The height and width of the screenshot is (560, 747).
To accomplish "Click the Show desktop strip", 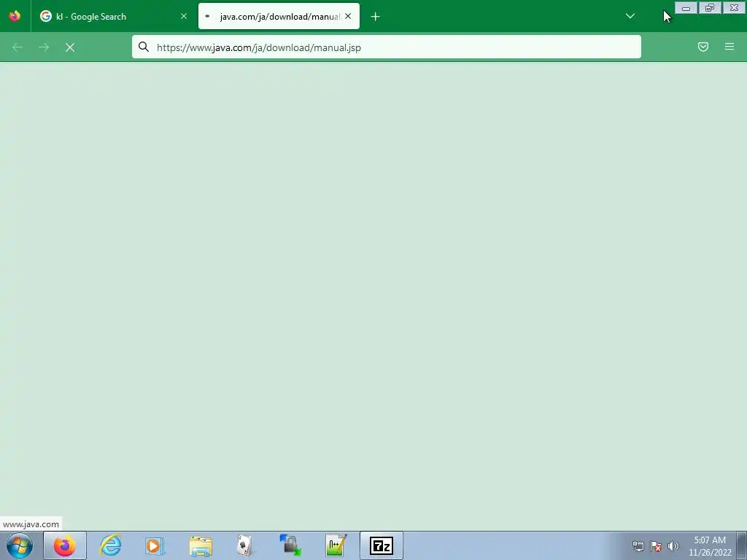I will click(742, 545).
